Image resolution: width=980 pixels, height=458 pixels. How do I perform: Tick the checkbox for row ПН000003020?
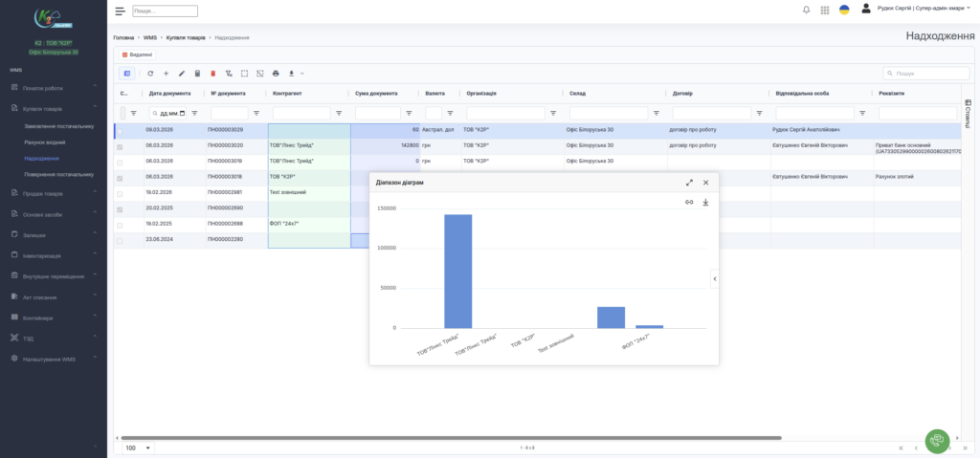point(120,146)
